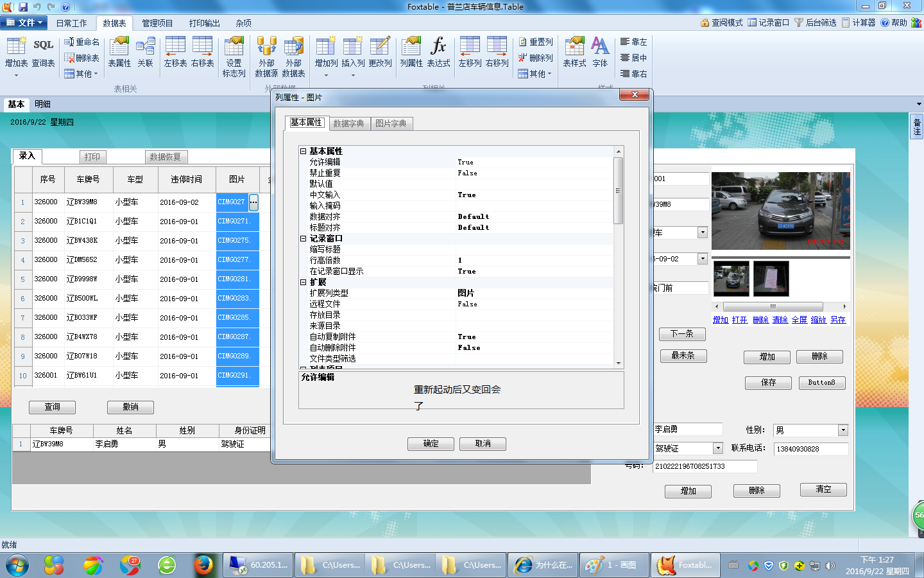Click the 联系电话 input field
Screen dimensions: 924x578
point(811,449)
